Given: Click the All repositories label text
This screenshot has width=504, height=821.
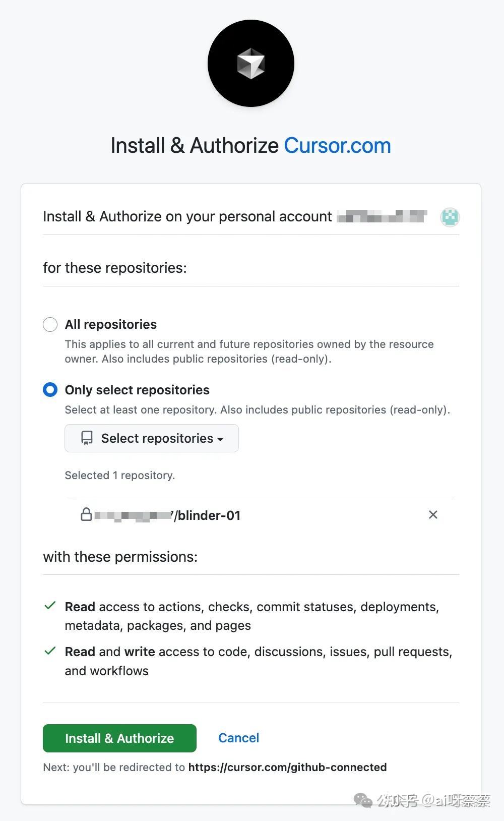Looking at the screenshot, I should (110, 324).
